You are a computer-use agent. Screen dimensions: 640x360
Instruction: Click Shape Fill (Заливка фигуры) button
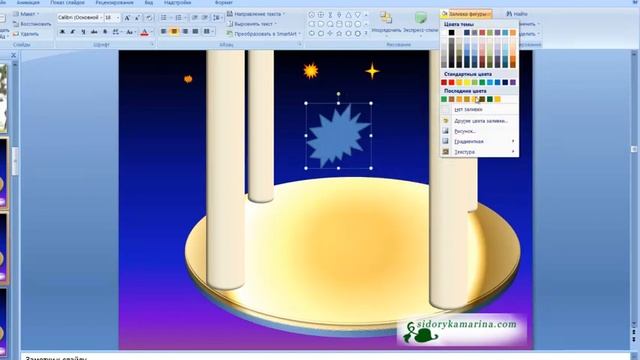466,14
